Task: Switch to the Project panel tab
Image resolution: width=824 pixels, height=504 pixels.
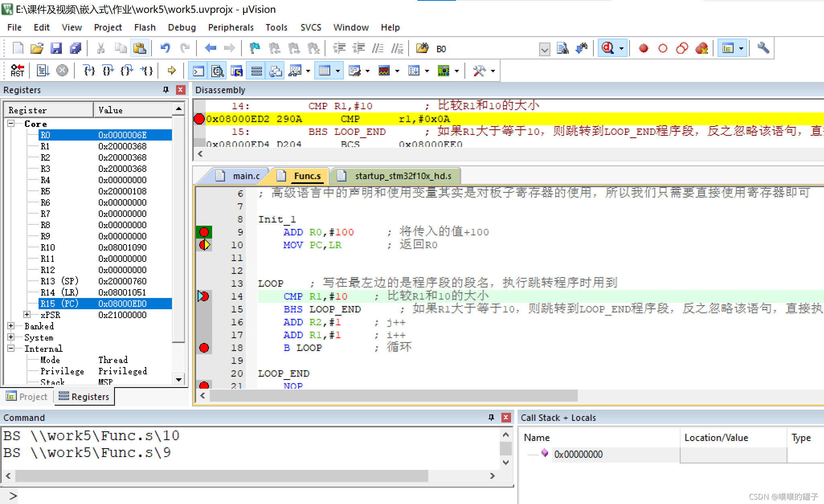Action: pyautogui.click(x=27, y=397)
